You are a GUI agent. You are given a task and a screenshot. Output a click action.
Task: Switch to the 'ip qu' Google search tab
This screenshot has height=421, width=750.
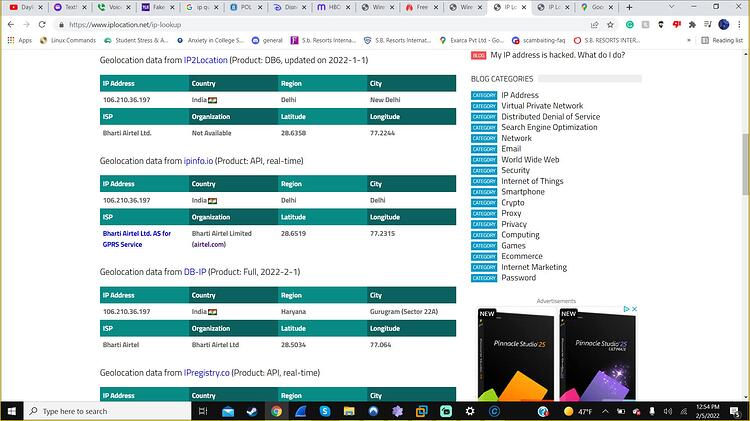(x=201, y=7)
